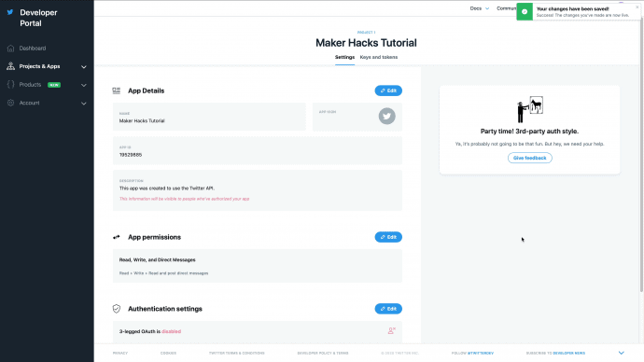644x362 pixels.
Task: Click the green success checkmark icon
Action: click(x=525, y=12)
